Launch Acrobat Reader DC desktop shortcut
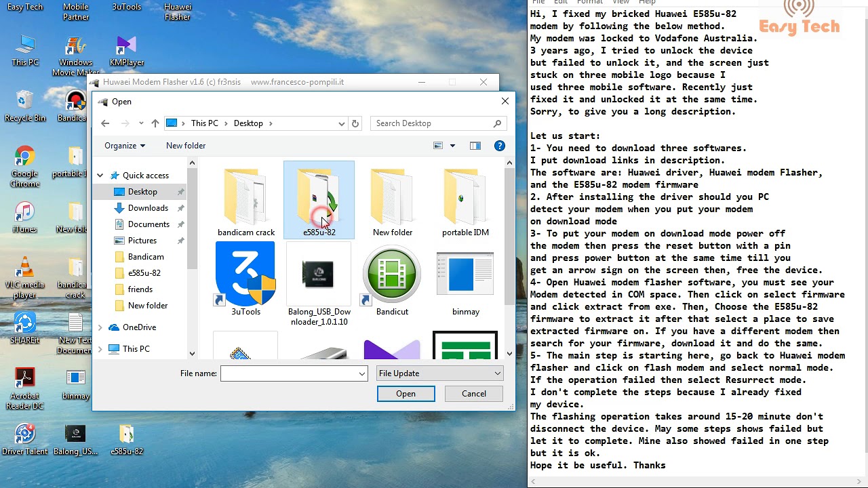The height and width of the screenshot is (488, 868). (x=25, y=388)
